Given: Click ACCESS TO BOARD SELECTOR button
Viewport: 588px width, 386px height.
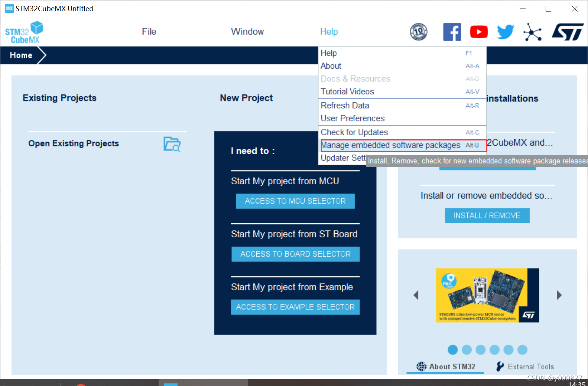Looking at the screenshot, I should 296,254.
